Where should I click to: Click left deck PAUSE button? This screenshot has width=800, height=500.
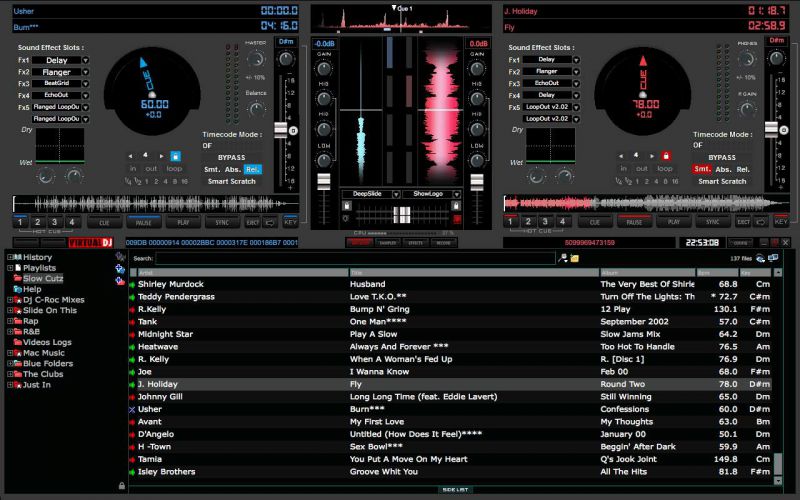point(143,222)
